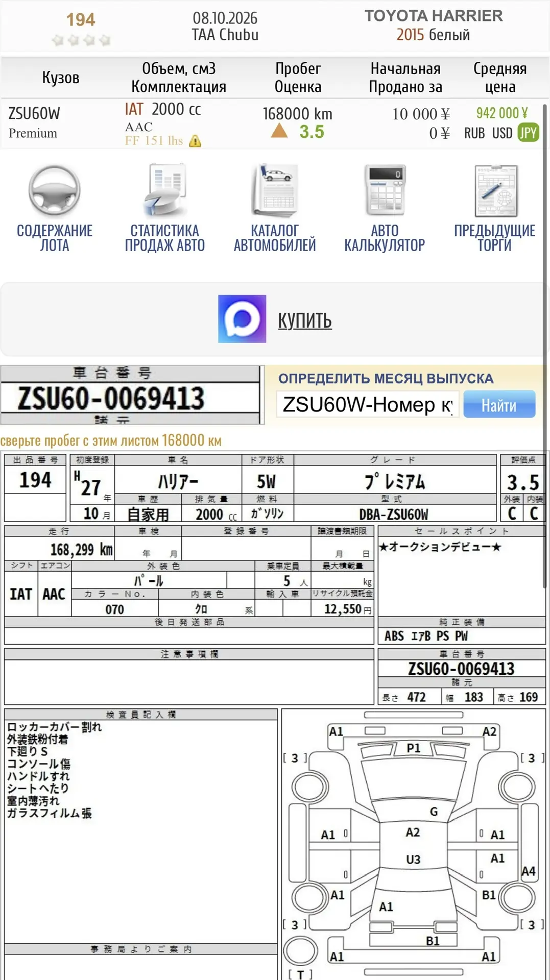Image resolution: width=550 pixels, height=980 pixels.
Task: Click the mileage value 168000 km
Action: (297, 114)
